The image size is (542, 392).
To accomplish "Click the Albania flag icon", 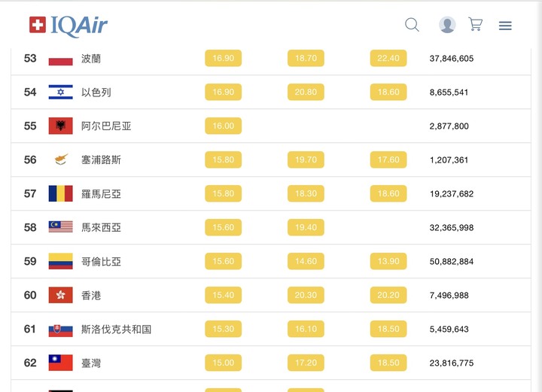I will [60, 126].
